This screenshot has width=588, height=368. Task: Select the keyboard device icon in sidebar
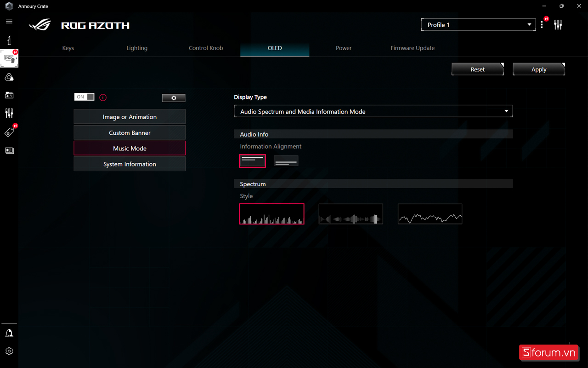pos(9,58)
